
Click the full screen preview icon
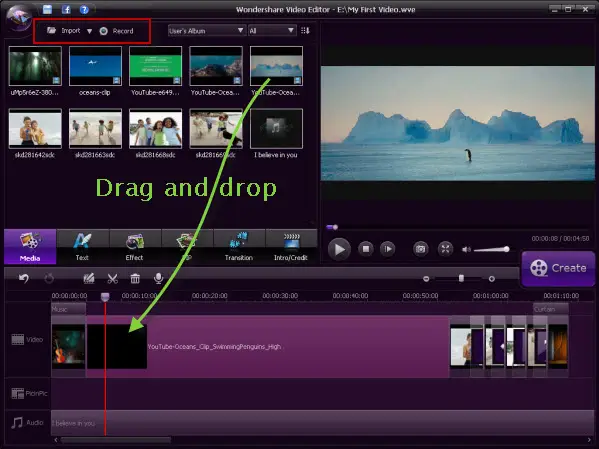coord(445,249)
